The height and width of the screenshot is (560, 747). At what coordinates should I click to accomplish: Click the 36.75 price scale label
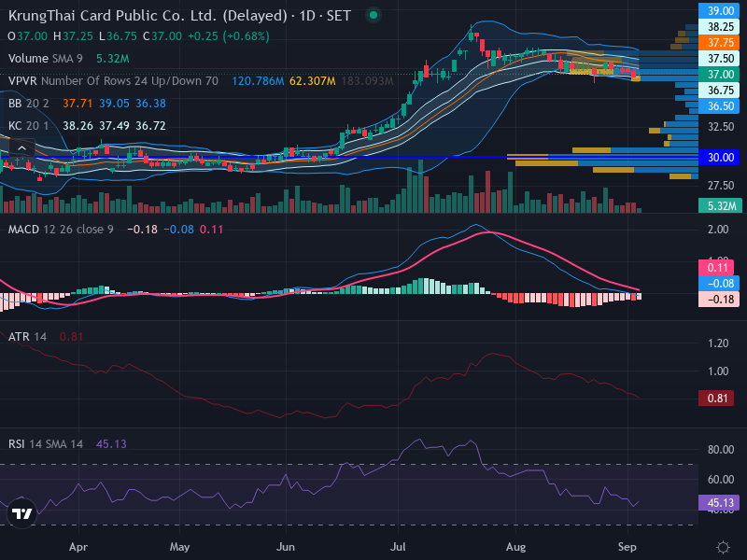719,91
